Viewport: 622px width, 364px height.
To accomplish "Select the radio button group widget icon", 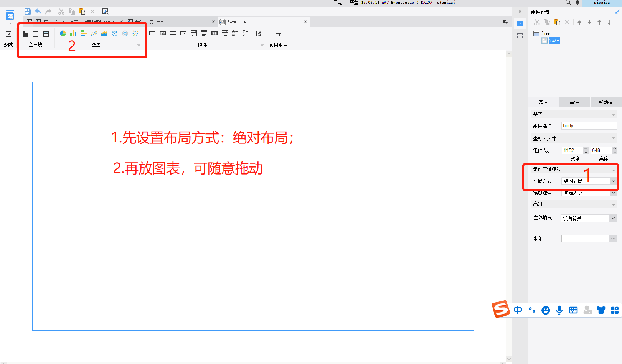I will click(x=235, y=33).
